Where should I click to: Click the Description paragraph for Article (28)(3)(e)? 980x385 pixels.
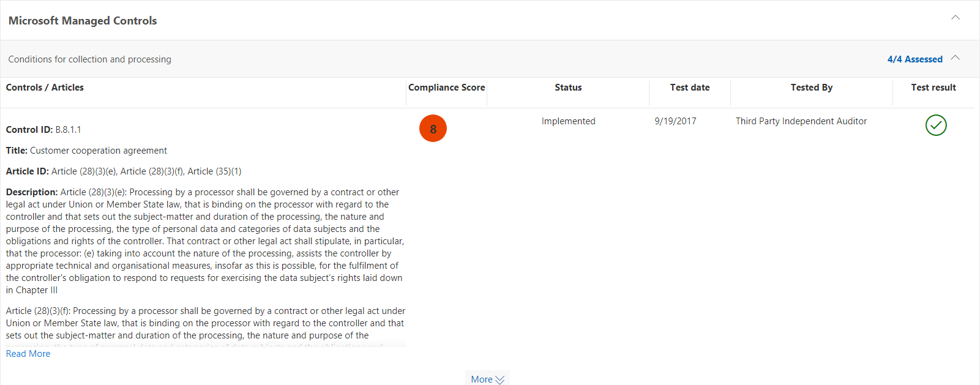coord(205,241)
